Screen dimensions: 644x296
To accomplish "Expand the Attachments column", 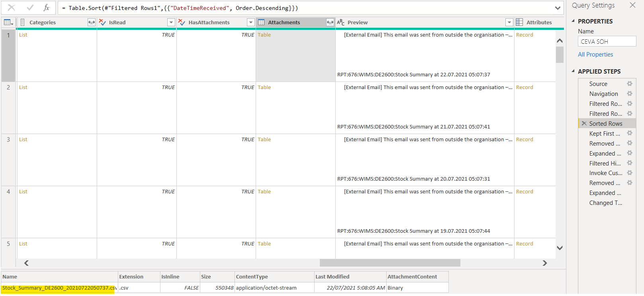I will pyautogui.click(x=330, y=22).
